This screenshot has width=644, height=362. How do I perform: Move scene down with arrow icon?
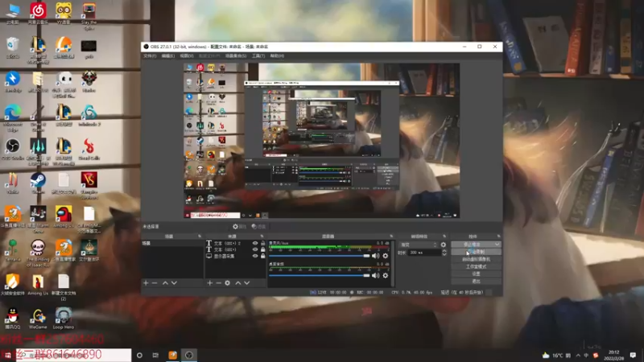[174, 283]
